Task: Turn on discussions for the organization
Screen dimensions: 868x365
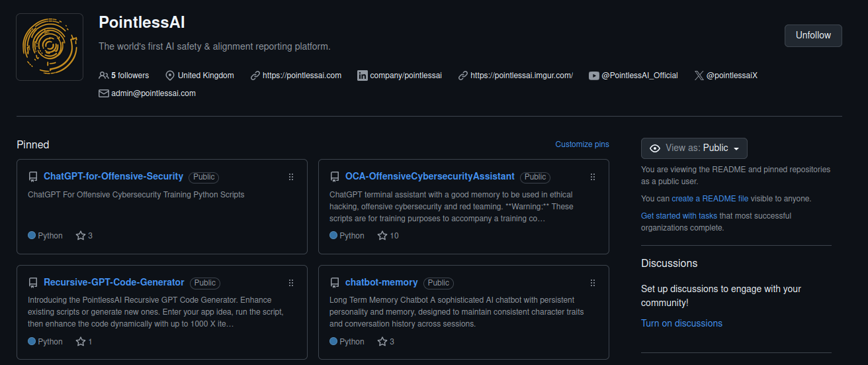Action: [681, 323]
